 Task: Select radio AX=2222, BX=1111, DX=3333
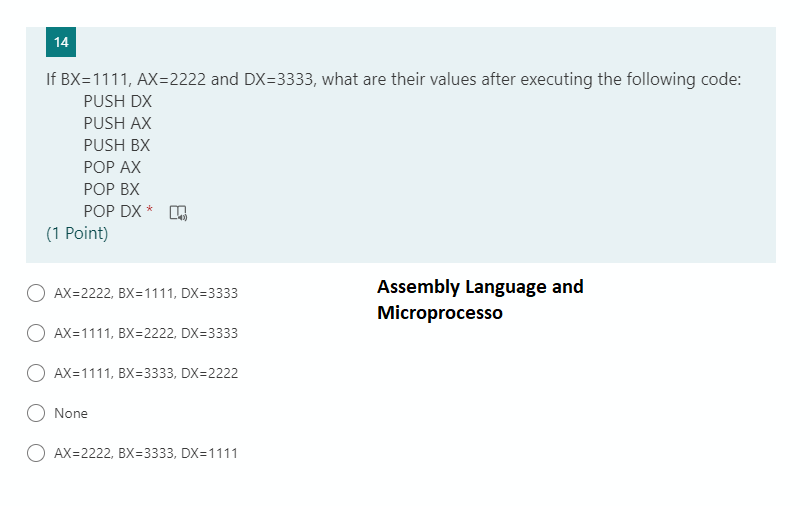pos(36,293)
